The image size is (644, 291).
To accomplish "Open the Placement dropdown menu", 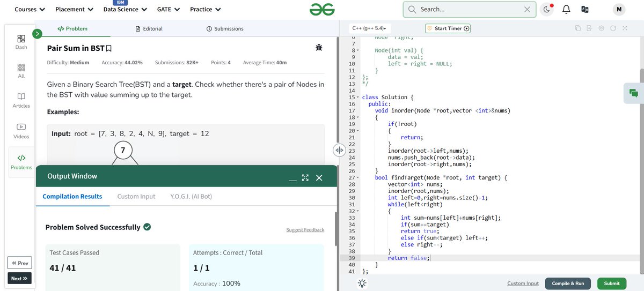I will pos(75,10).
